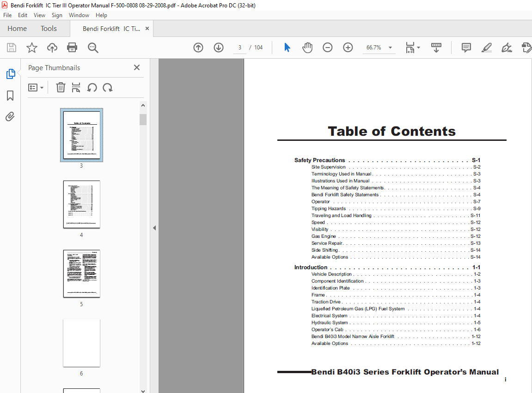Open the fit page options dropdown arrow
Image resolution: width=532 pixels, height=393 pixels.
418,48
